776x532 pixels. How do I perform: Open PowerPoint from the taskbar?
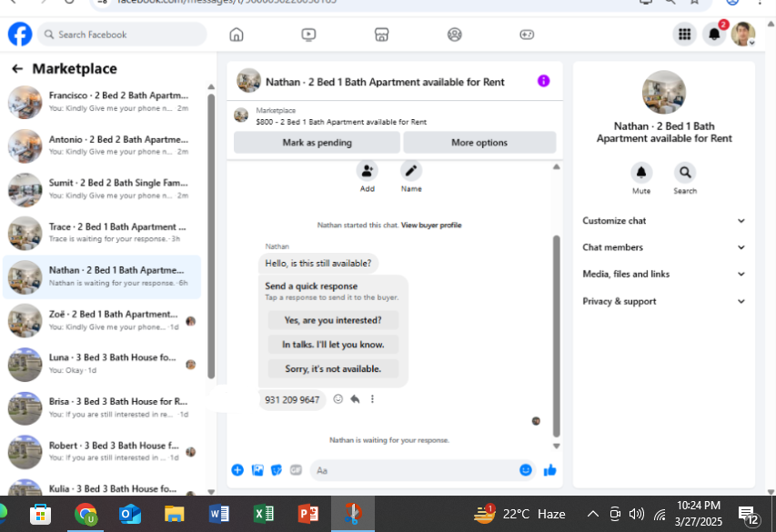tap(308, 514)
